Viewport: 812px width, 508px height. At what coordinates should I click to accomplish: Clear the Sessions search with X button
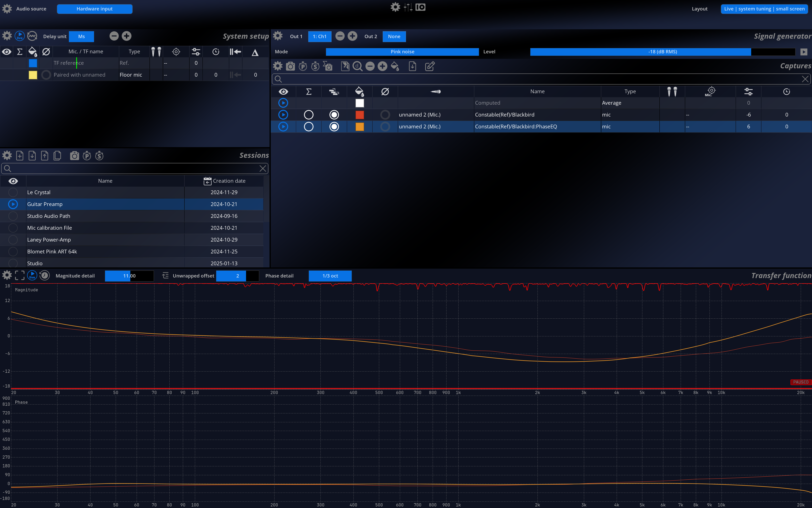(x=263, y=169)
